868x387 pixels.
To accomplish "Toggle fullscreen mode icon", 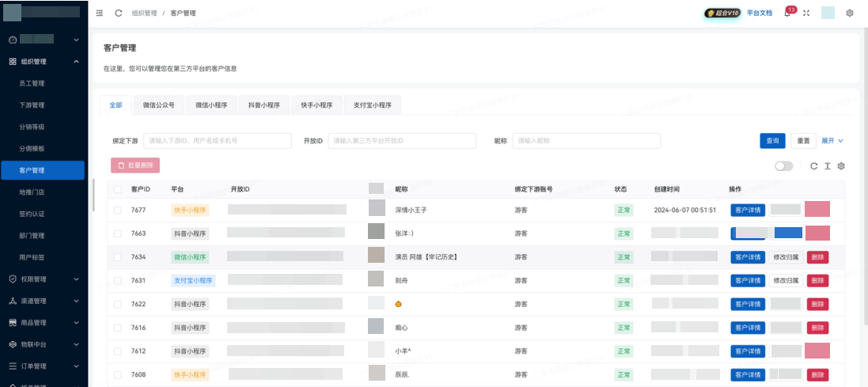I will pyautogui.click(x=806, y=13).
